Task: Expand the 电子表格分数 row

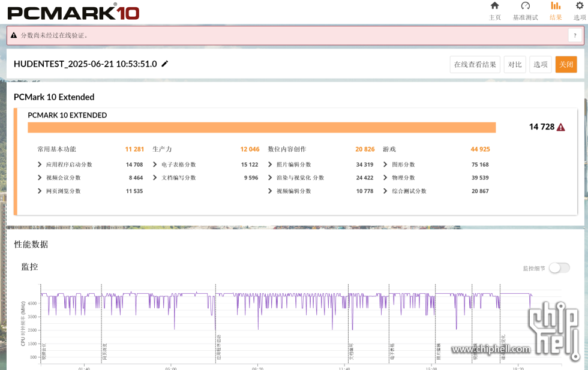Action: click(x=155, y=164)
